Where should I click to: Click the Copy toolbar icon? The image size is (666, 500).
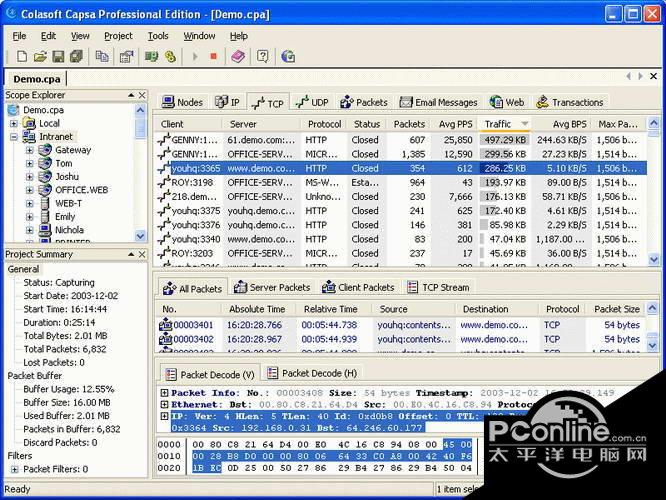102,56
